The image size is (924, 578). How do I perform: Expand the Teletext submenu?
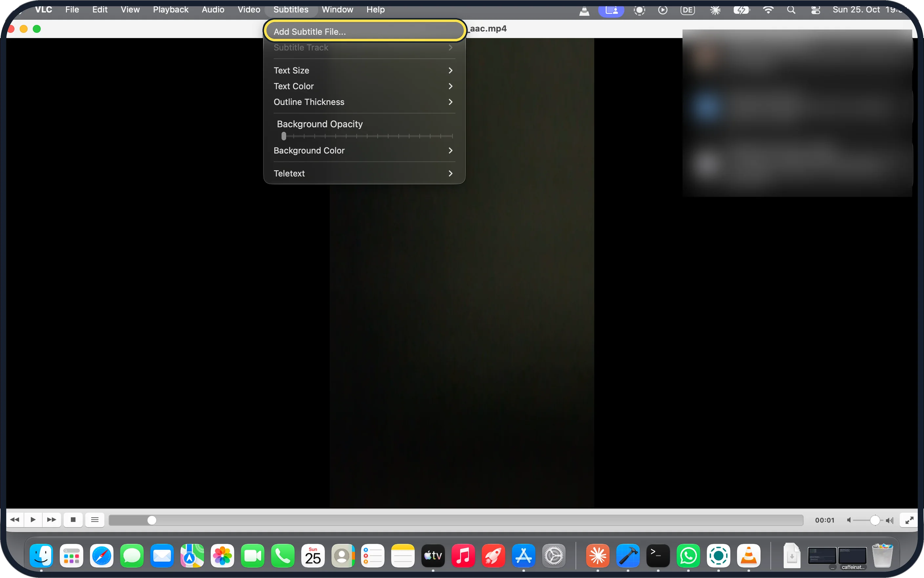pyautogui.click(x=364, y=174)
